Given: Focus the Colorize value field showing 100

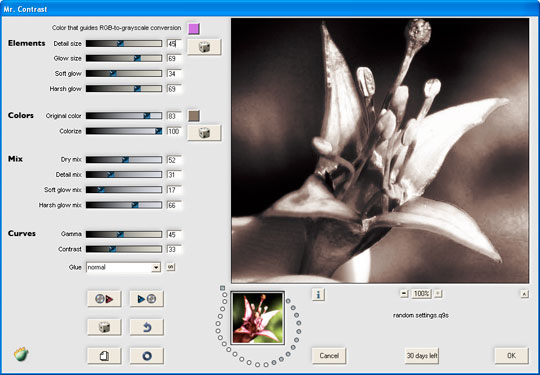Looking at the screenshot, I should [x=174, y=132].
